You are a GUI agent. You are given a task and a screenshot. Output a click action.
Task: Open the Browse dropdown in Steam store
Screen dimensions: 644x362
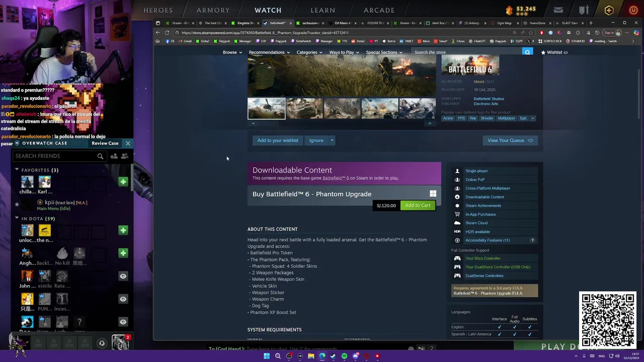click(232, 52)
